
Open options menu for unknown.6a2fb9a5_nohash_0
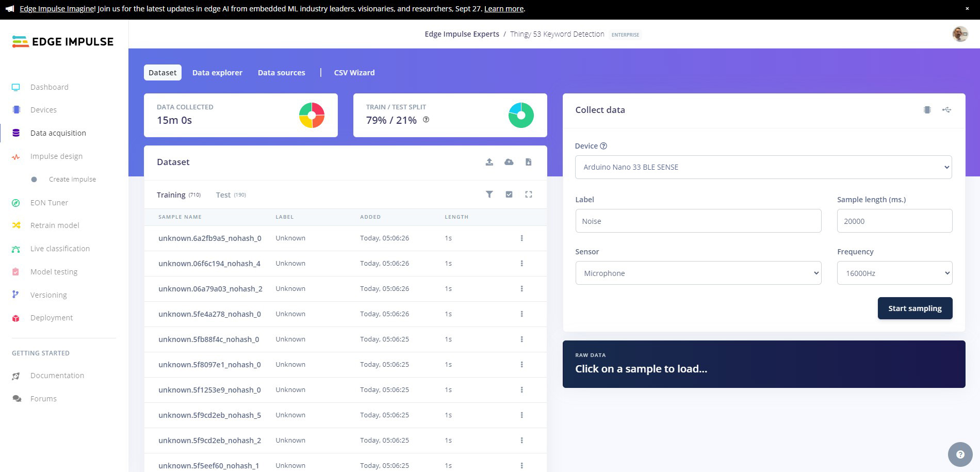[x=521, y=238]
